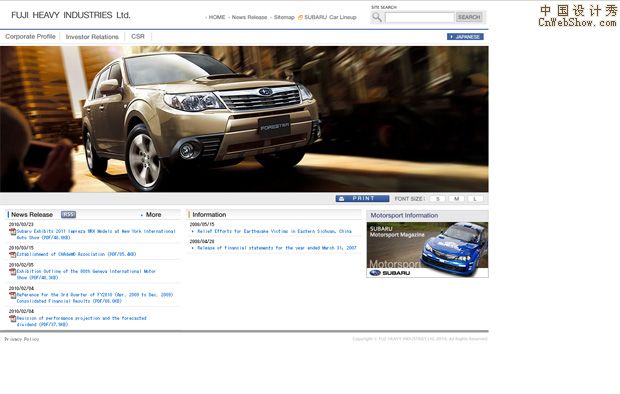Click inside the site search text field
620x394 pixels.
point(420,17)
